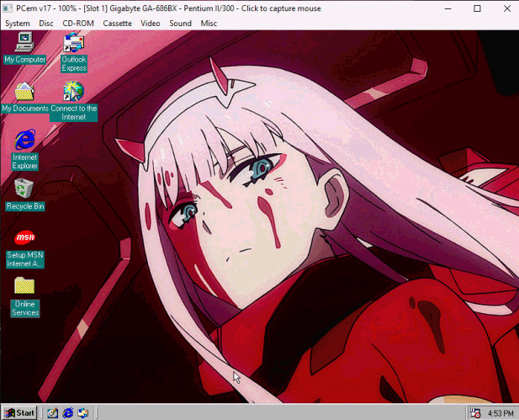Close the PCem window
The image size is (519, 420).
coord(506,8)
